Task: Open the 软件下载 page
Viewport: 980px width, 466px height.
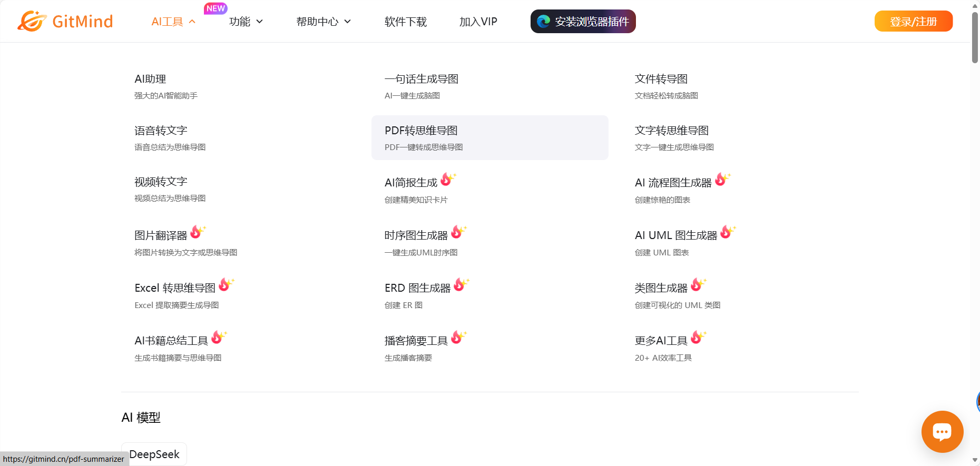Action: (405, 22)
